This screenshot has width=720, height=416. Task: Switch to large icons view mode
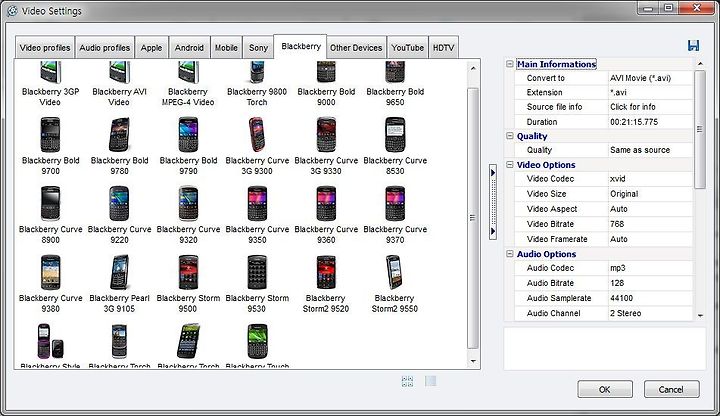pos(407,381)
